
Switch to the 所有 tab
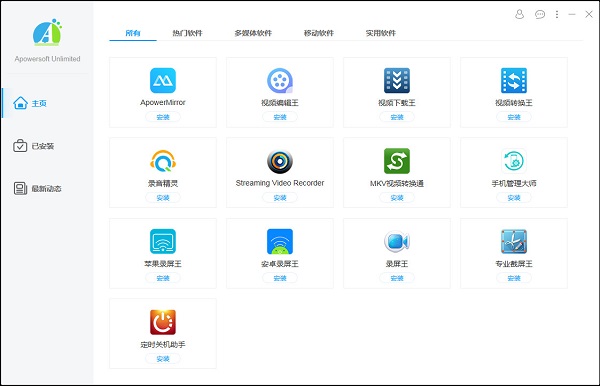pyautogui.click(x=133, y=33)
